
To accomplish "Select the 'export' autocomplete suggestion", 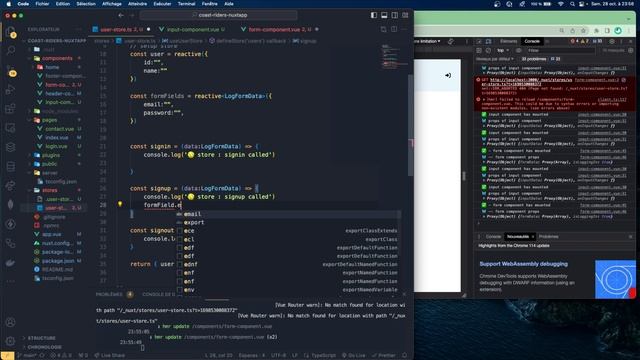I will point(288,222).
